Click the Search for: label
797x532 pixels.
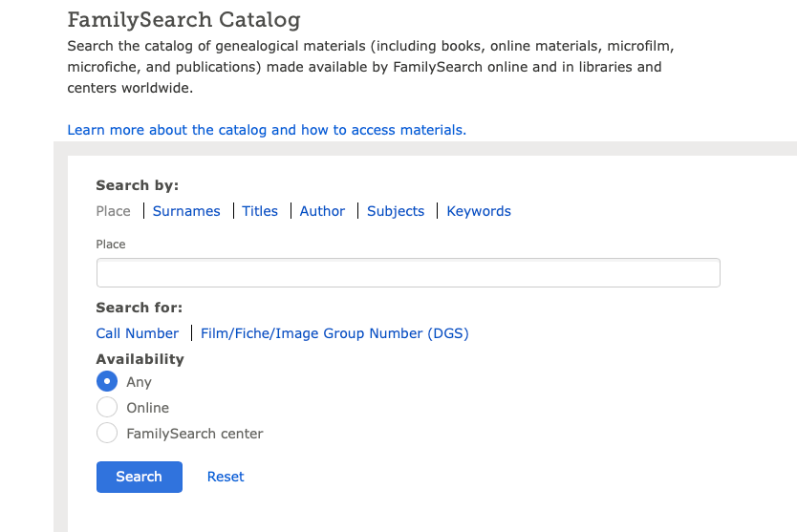(140, 308)
